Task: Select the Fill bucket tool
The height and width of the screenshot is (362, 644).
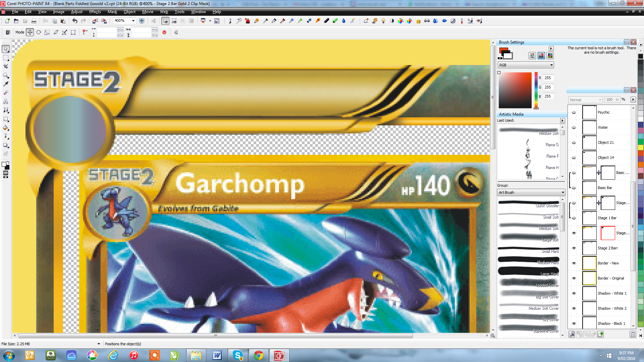Action: tap(6, 128)
